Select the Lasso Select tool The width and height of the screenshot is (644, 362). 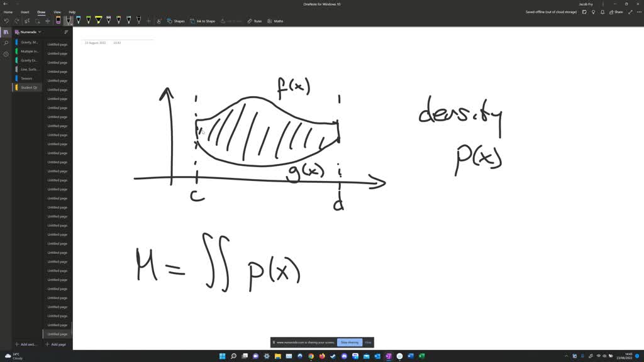pyautogui.click(x=37, y=21)
